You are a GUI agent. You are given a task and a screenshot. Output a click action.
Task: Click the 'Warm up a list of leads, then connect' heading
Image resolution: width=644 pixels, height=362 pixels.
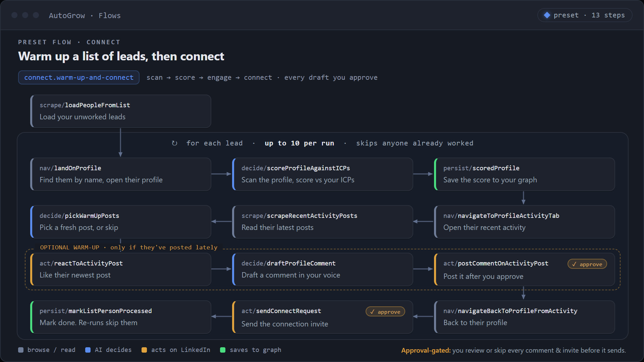pyautogui.click(x=121, y=56)
